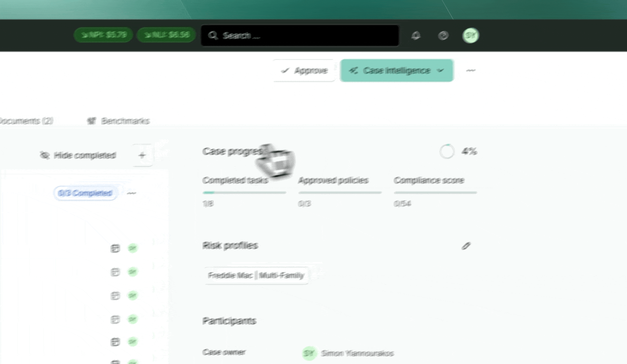
Task: Toggle Hide completed tasks
Action: (78, 155)
